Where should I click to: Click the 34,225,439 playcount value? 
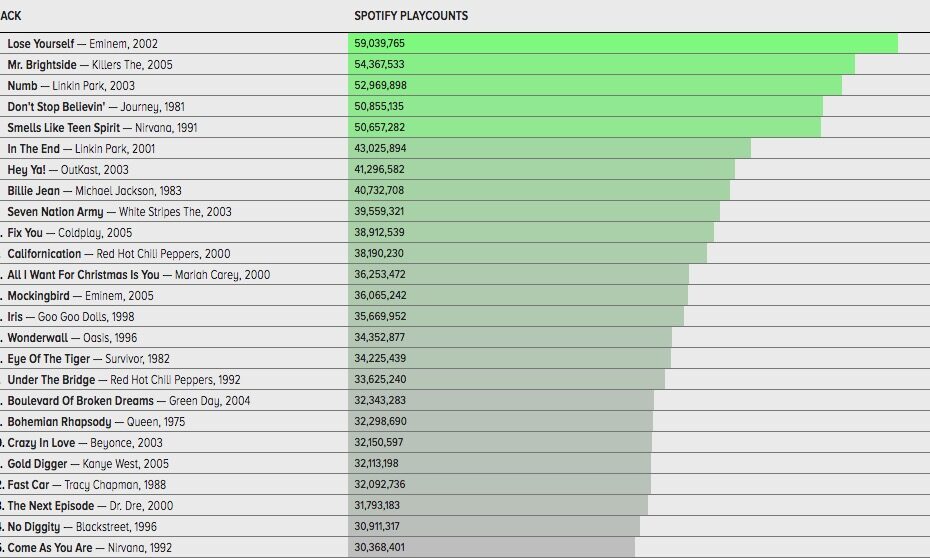[380, 358]
